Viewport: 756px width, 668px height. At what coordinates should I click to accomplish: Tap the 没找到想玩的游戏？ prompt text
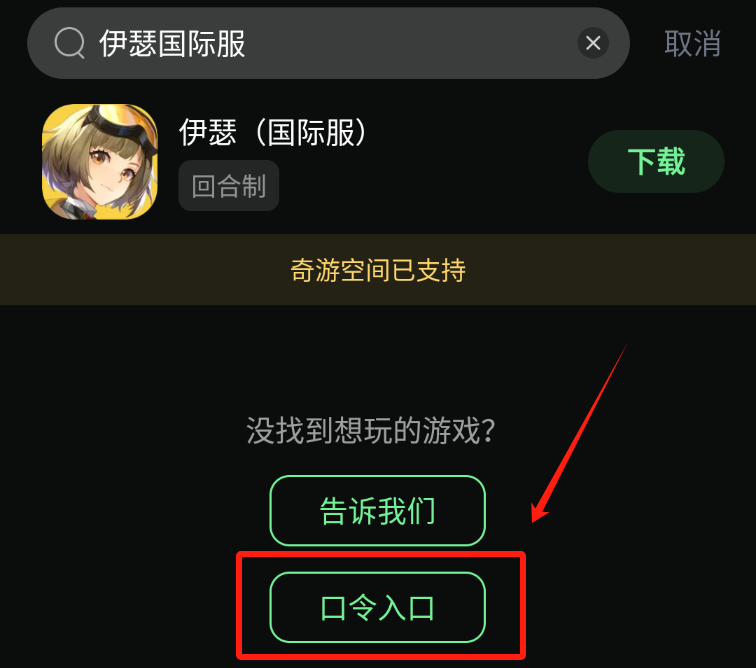point(370,430)
